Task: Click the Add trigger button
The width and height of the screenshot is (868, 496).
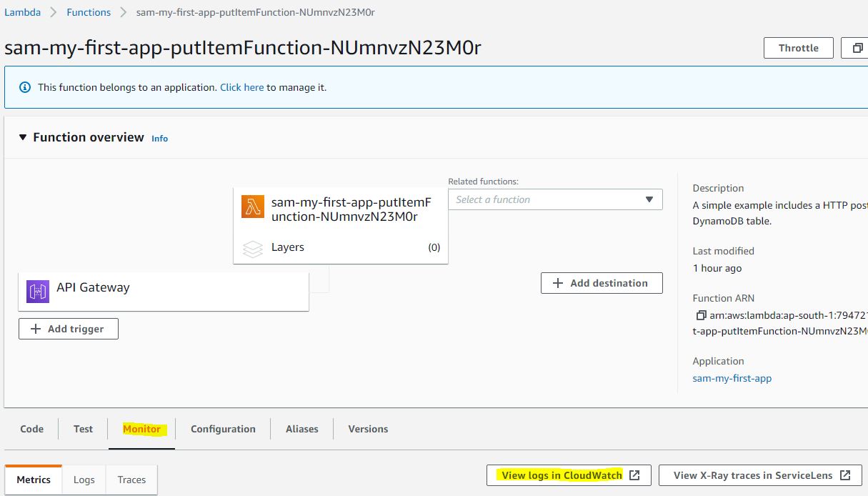Action: (69, 329)
